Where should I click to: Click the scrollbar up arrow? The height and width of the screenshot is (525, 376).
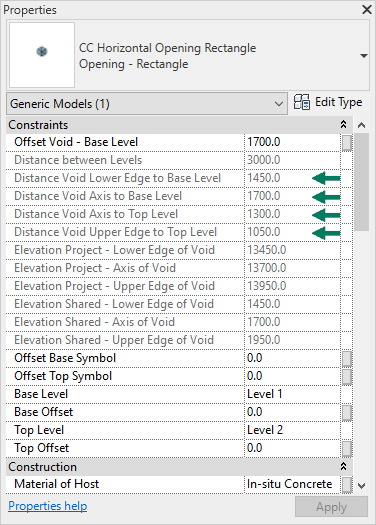coord(362,125)
